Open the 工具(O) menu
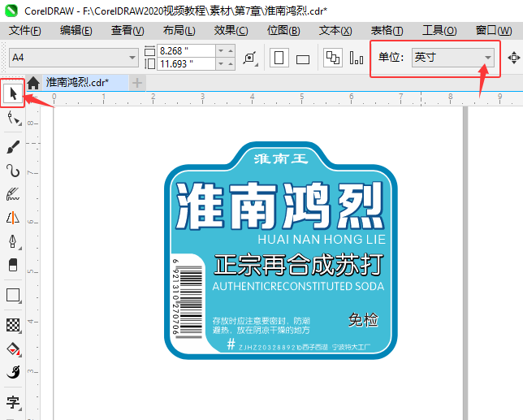Image resolution: width=523 pixels, height=420 pixels. click(439, 31)
